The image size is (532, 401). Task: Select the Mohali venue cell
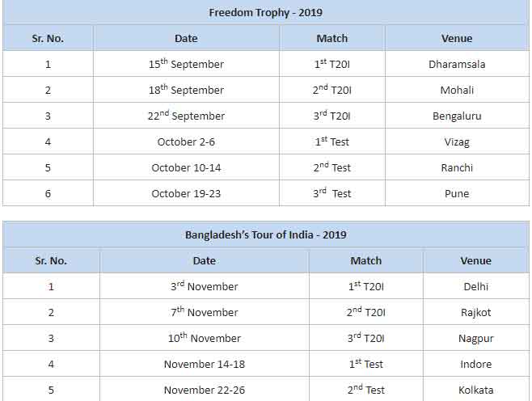click(x=457, y=90)
